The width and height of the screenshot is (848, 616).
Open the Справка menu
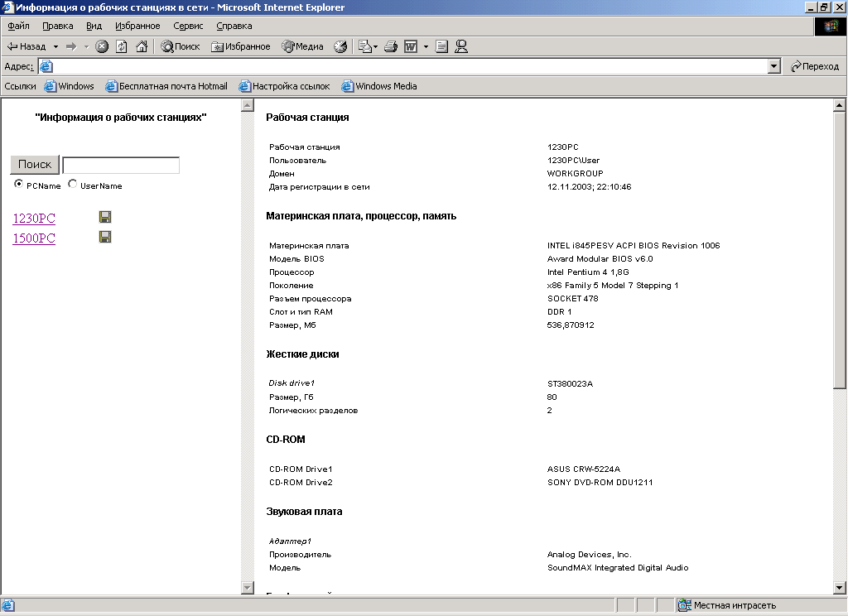click(234, 26)
